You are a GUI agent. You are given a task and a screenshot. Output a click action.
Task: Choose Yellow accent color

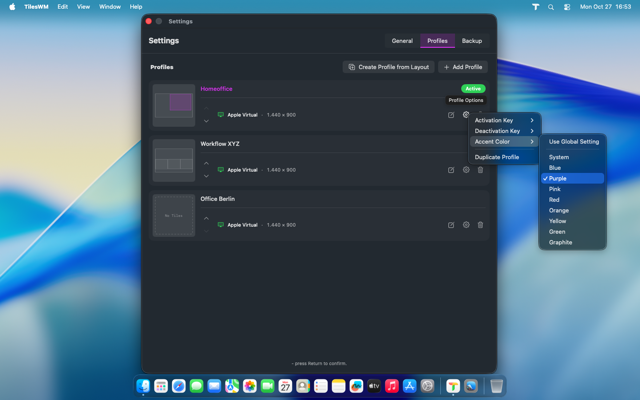pos(572,221)
